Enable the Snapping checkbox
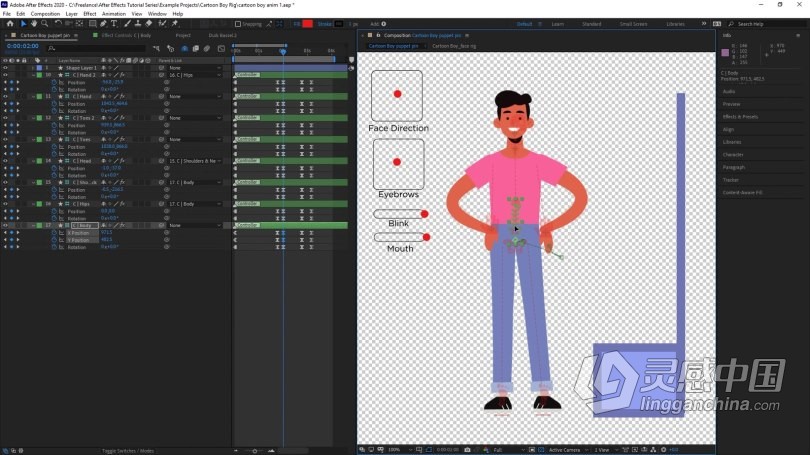Image resolution: width=810 pixels, height=455 pixels. [238, 24]
